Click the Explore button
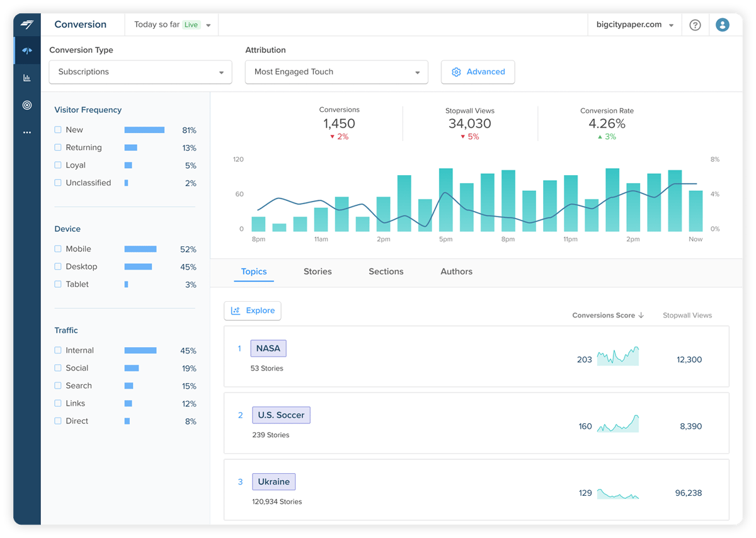Screen dimensions: 756x538 click(252, 311)
